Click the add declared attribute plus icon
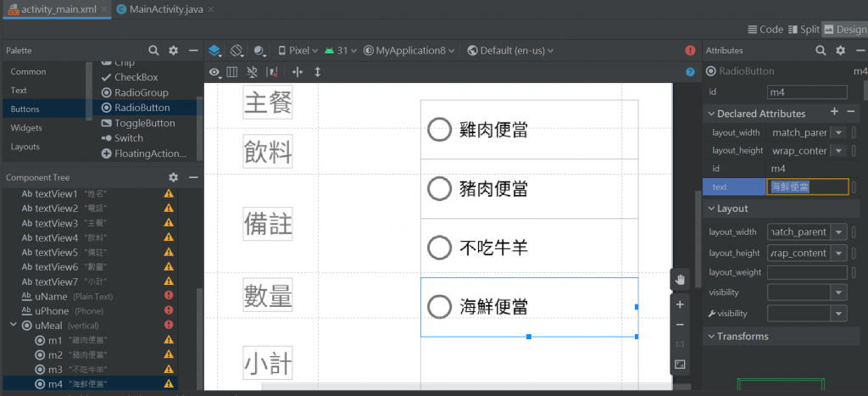This screenshot has width=868, height=396. click(x=834, y=112)
